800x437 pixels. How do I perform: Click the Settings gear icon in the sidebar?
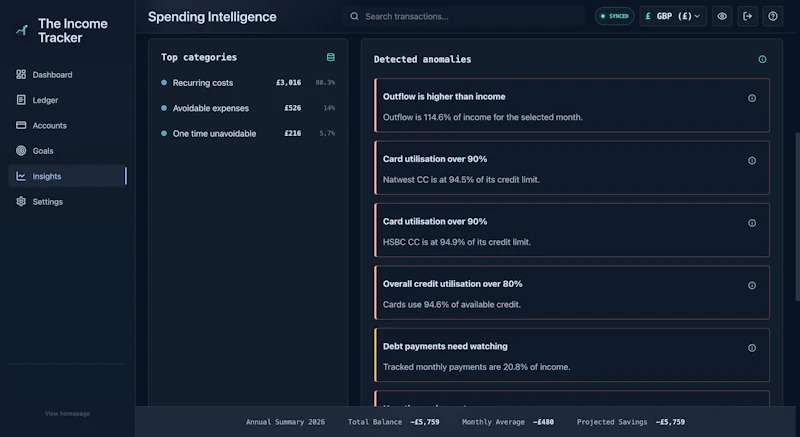[21, 201]
